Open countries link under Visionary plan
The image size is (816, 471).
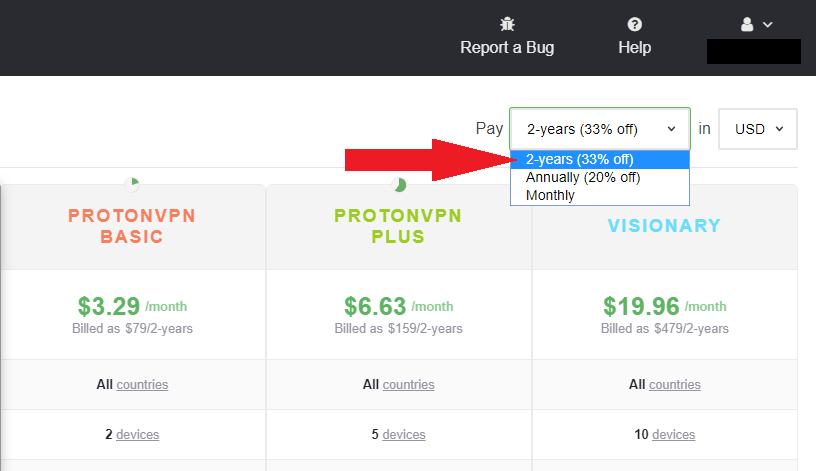[675, 385]
